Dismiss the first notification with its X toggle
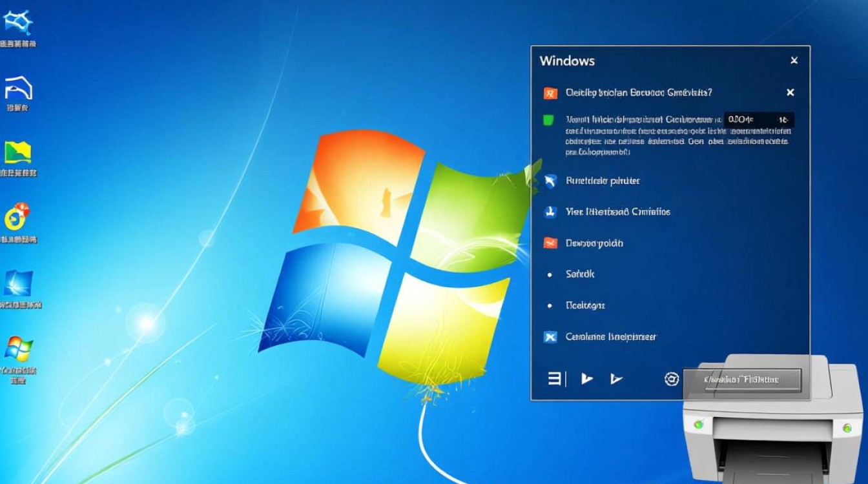The image size is (868, 484). pyautogui.click(x=790, y=92)
